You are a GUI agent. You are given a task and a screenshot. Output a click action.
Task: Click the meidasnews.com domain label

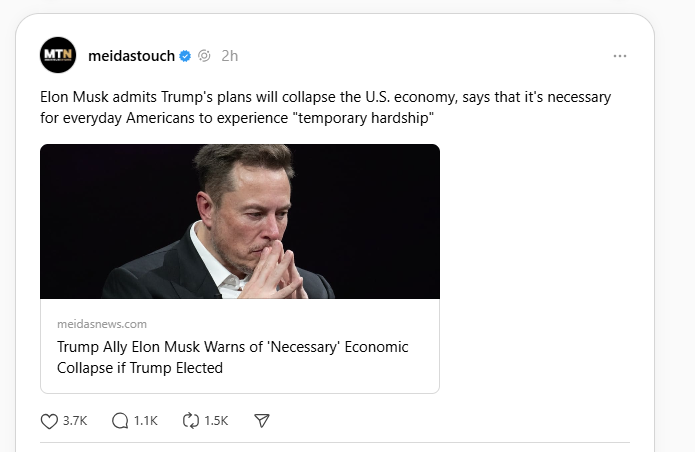coord(102,324)
